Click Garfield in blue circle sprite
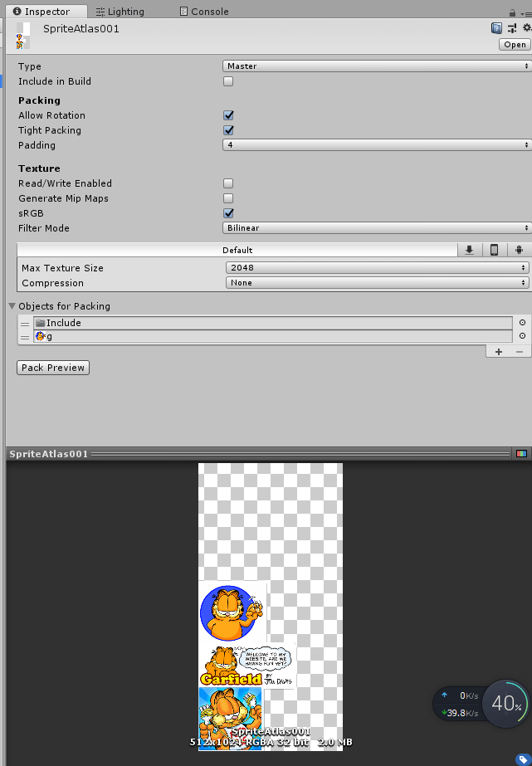Screen dimensions: 532x766 [x=232, y=612]
